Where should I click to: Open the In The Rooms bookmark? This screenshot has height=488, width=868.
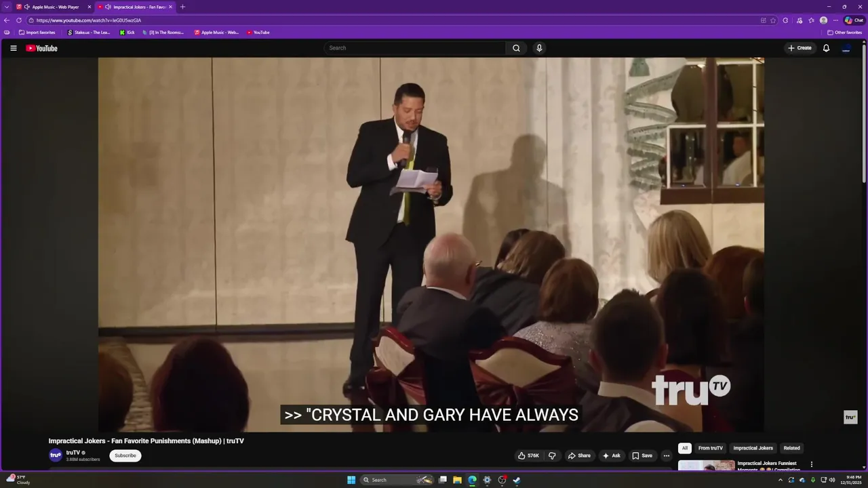(x=163, y=33)
